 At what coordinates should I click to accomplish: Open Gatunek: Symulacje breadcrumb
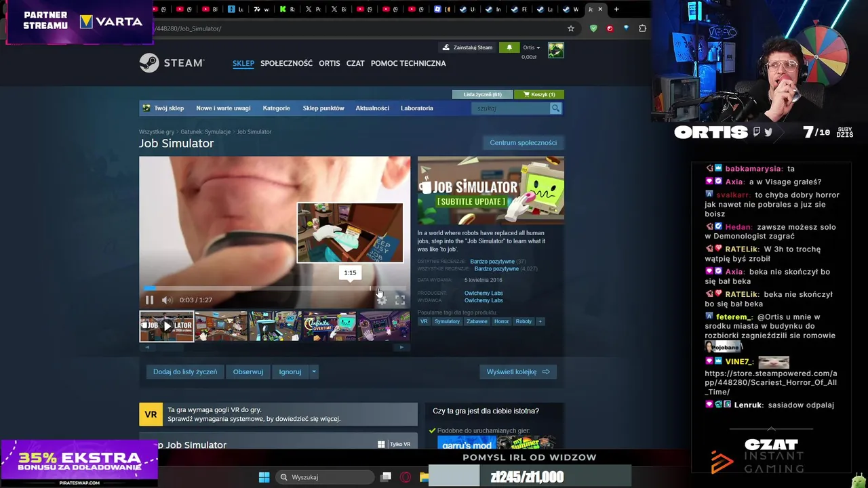point(205,131)
